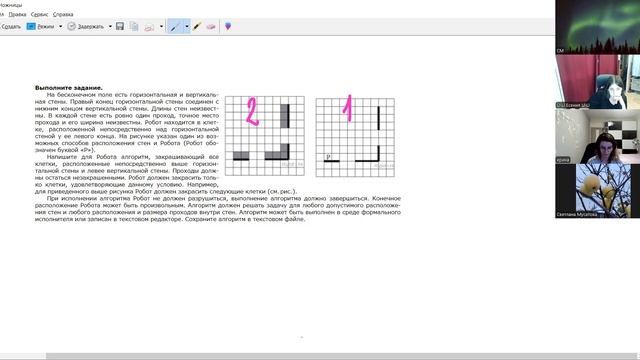Open the Сервис menu
The height and width of the screenshot is (360, 640).
point(40,14)
